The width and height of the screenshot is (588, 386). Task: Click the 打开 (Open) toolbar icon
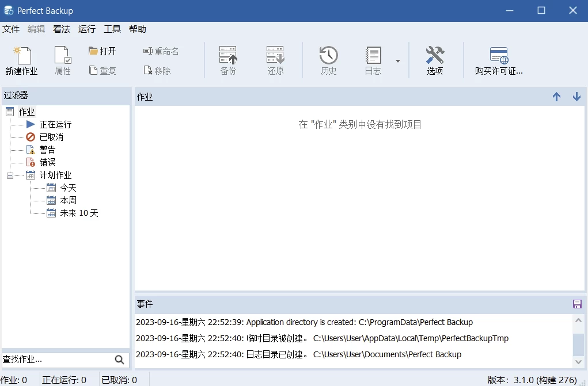tap(101, 51)
